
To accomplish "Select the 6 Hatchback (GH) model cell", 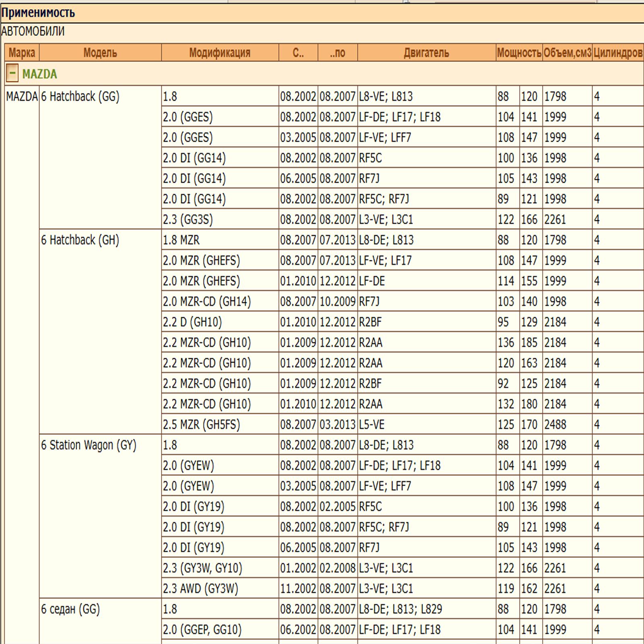I will [x=80, y=240].
